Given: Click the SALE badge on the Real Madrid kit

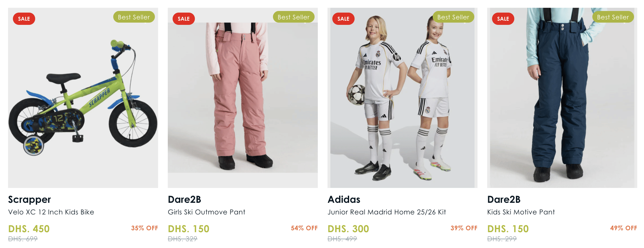Looking at the screenshot, I should coord(343,19).
